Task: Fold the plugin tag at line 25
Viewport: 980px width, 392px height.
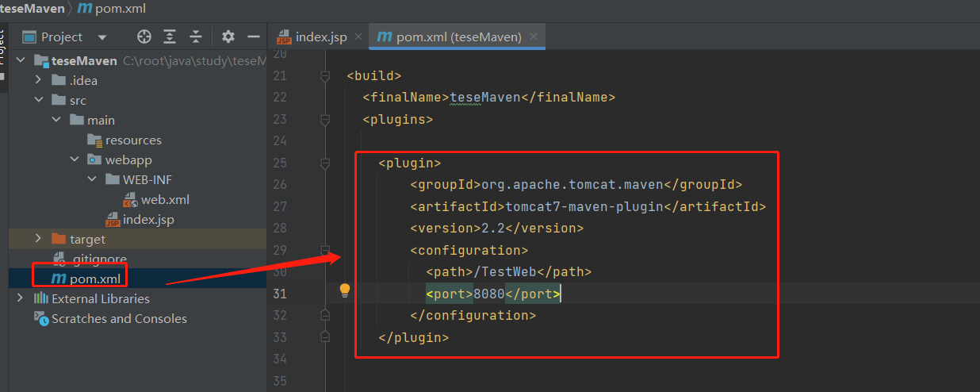Action: pyautogui.click(x=324, y=163)
